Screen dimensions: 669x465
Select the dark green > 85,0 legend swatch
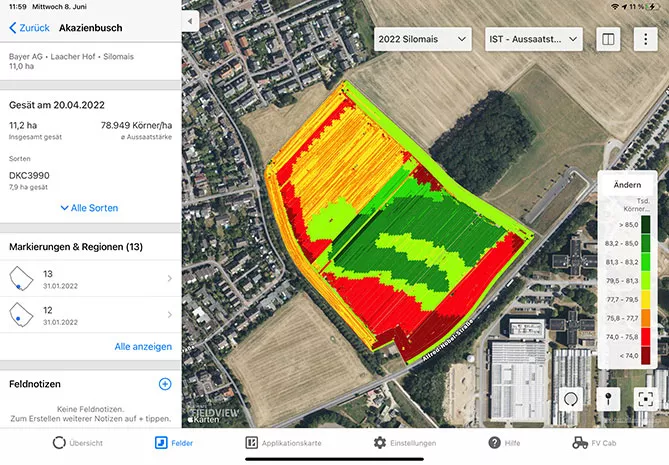pyautogui.click(x=645, y=225)
